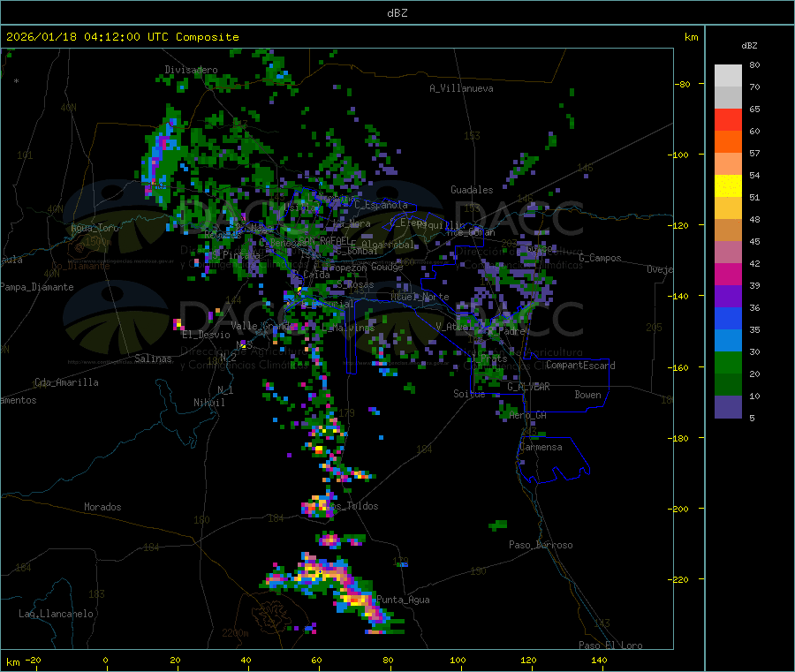Screen dimensions: 795x672
Task: Select the 'Nihuil' place label
Action: [x=209, y=403]
